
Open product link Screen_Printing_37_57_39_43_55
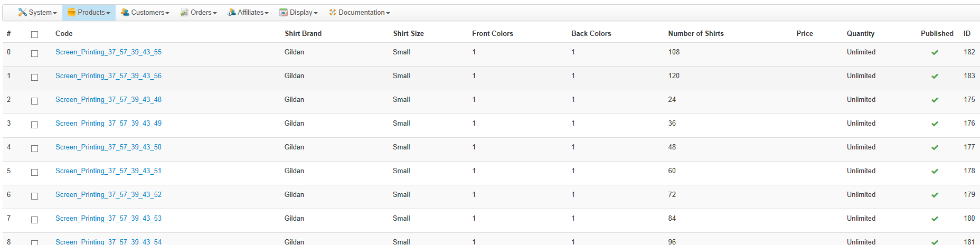108,52
